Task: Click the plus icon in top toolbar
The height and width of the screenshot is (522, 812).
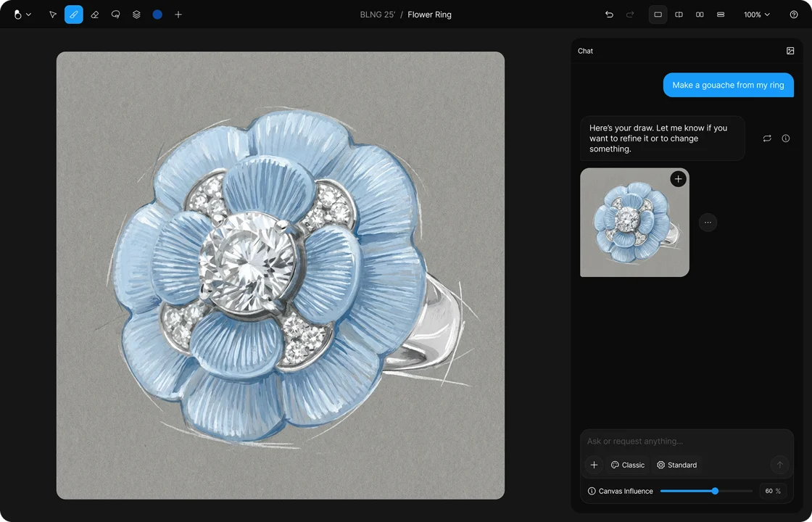Action: pos(178,14)
